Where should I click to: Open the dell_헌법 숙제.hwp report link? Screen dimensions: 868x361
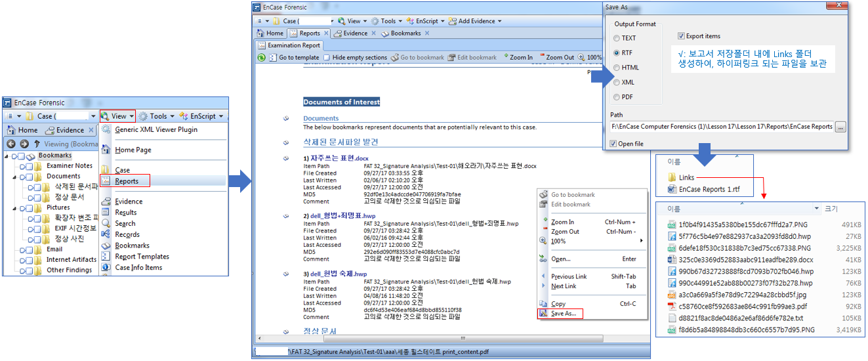(x=335, y=274)
